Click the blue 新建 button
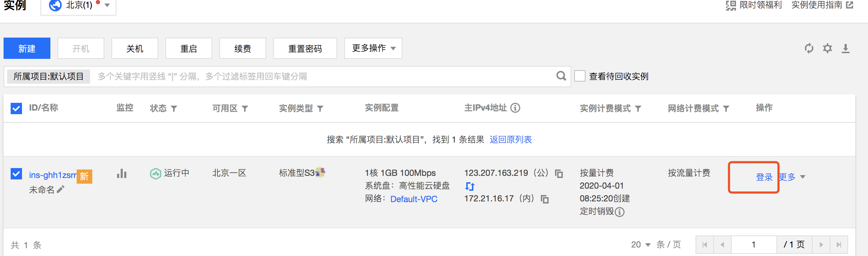868x256 pixels. pyautogui.click(x=27, y=48)
